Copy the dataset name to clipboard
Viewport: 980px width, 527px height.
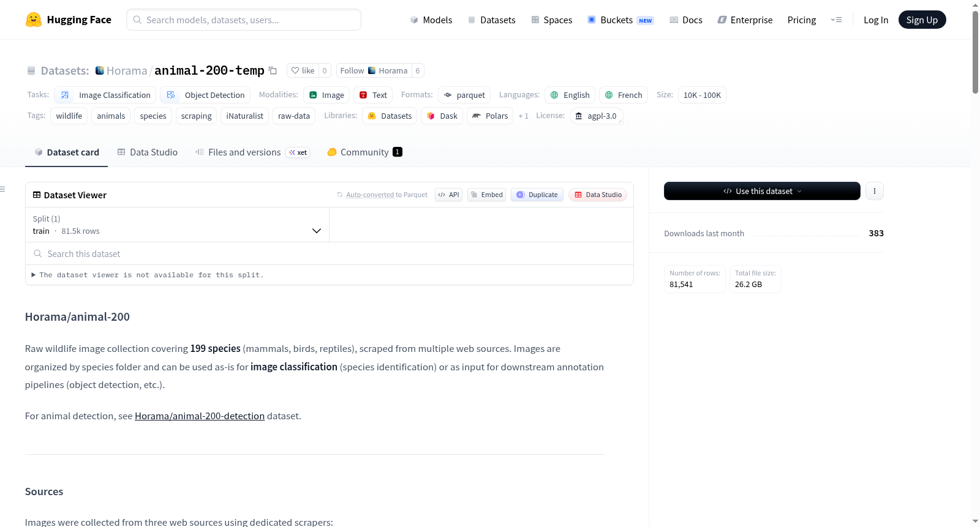click(273, 70)
